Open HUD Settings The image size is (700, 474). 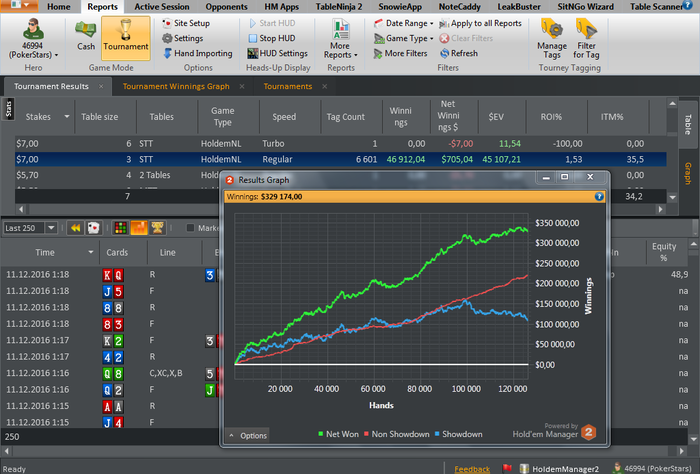coord(278,54)
